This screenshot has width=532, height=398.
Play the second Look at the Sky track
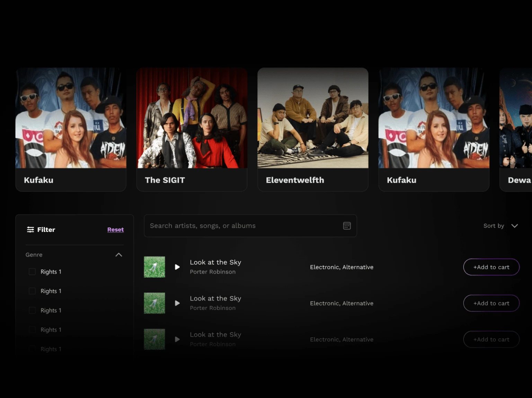(x=177, y=303)
